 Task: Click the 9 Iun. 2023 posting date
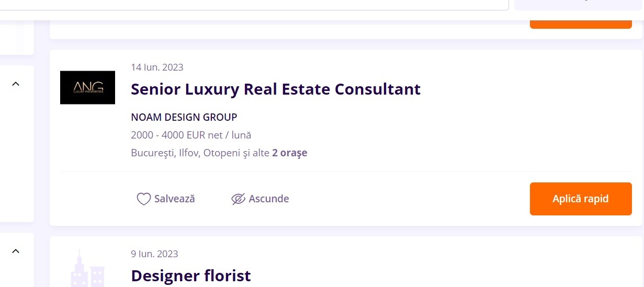coord(154,254)
